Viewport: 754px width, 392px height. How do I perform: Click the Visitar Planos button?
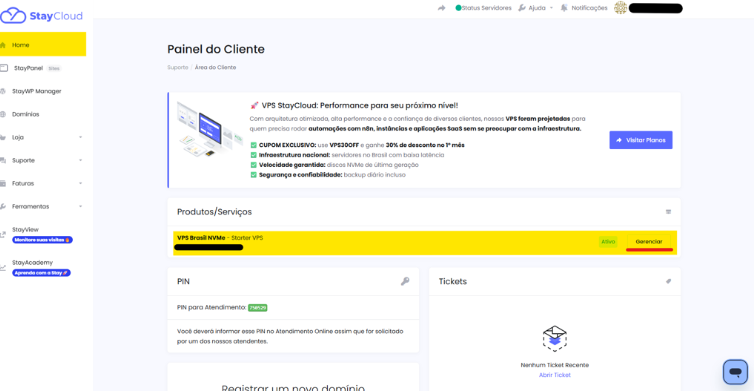(x=641, y=140)
